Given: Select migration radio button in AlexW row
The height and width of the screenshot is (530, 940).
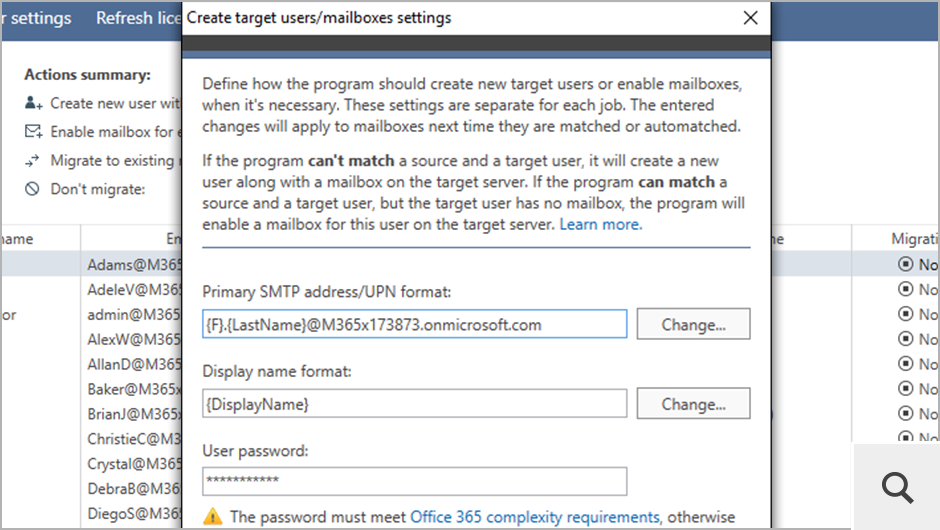Looking at the screenshot, I should point(905,339).
